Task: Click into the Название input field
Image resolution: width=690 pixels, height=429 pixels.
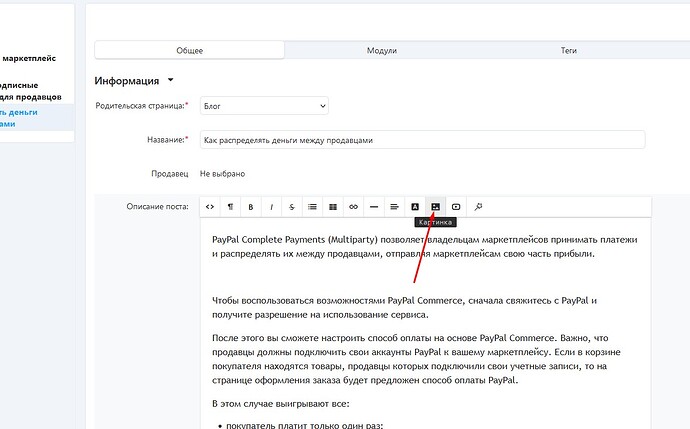Action: coord(422,140)
